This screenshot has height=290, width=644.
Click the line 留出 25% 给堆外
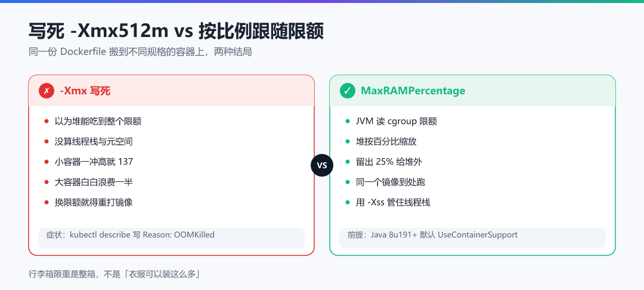(x=389, y=162)
